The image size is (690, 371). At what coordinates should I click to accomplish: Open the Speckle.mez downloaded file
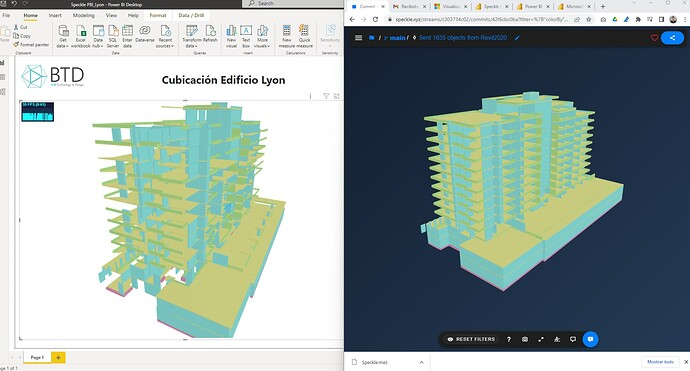(x=375, y=362)
